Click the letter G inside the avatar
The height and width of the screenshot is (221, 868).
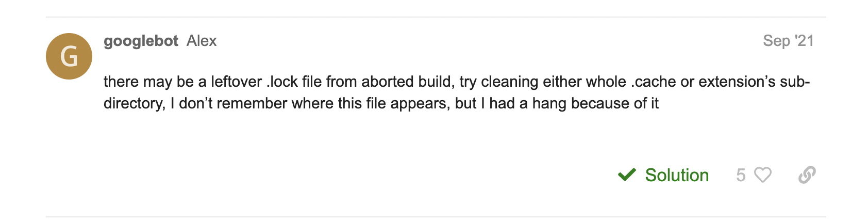pos(69,57)
